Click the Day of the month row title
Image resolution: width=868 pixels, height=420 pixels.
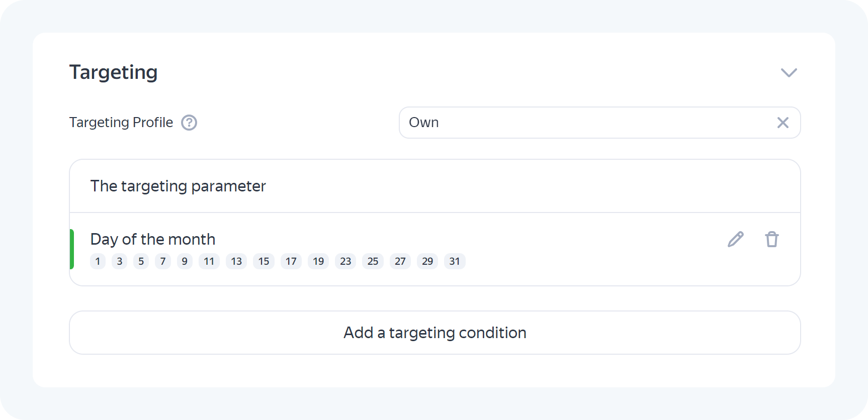[x=153, y=239]
